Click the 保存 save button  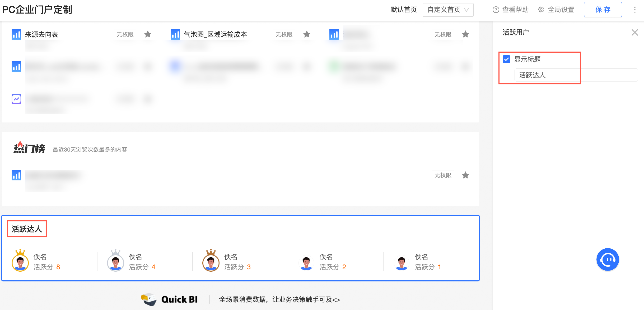pos(603,10)
